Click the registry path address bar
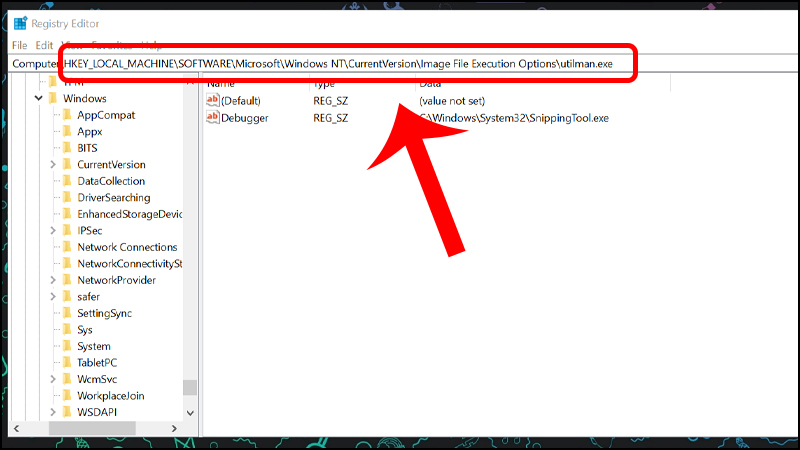Screen dimensions: 800x450 click(x=404, y=64)
